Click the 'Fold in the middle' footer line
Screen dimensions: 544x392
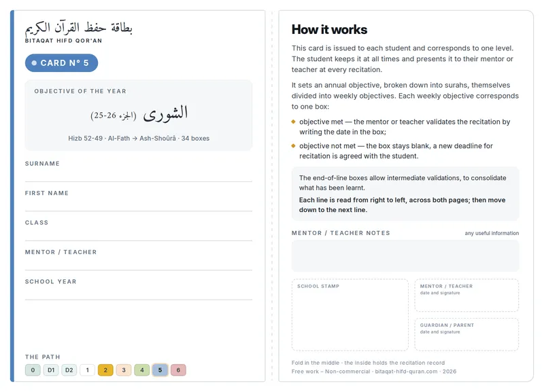click(368, 363)
